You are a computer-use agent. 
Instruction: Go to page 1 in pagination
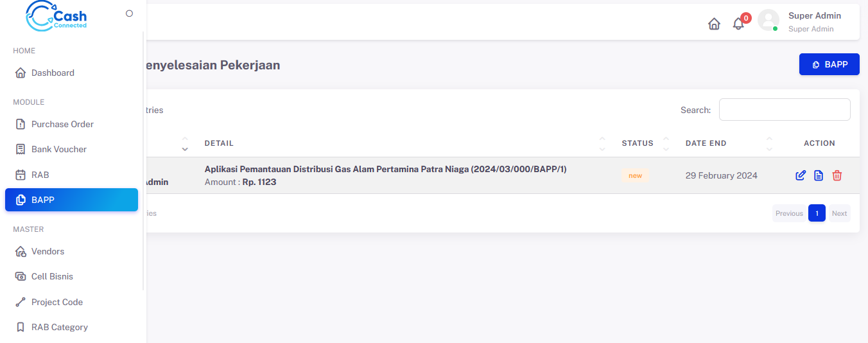pos(817,213)
